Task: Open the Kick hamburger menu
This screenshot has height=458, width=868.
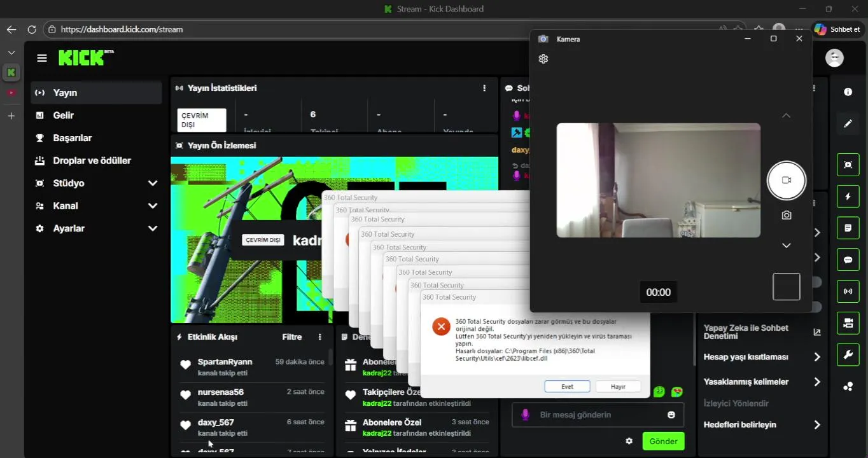Action: (42, 58)
